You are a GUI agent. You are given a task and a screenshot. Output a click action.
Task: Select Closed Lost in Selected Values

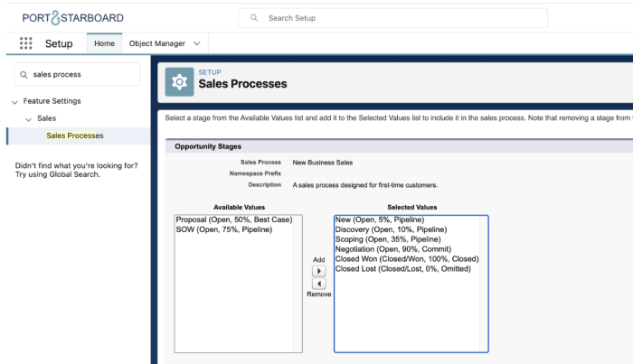click(393, 269)
